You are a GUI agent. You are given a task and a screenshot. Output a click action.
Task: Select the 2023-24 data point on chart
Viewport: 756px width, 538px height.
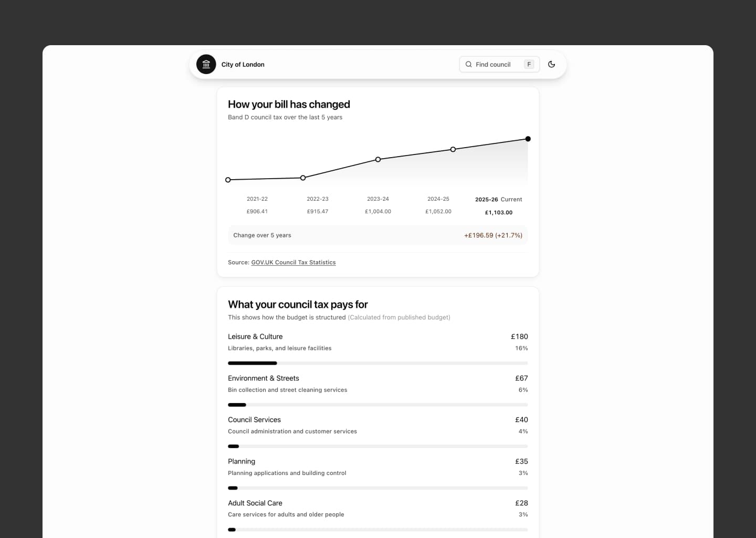click(378, 159)
